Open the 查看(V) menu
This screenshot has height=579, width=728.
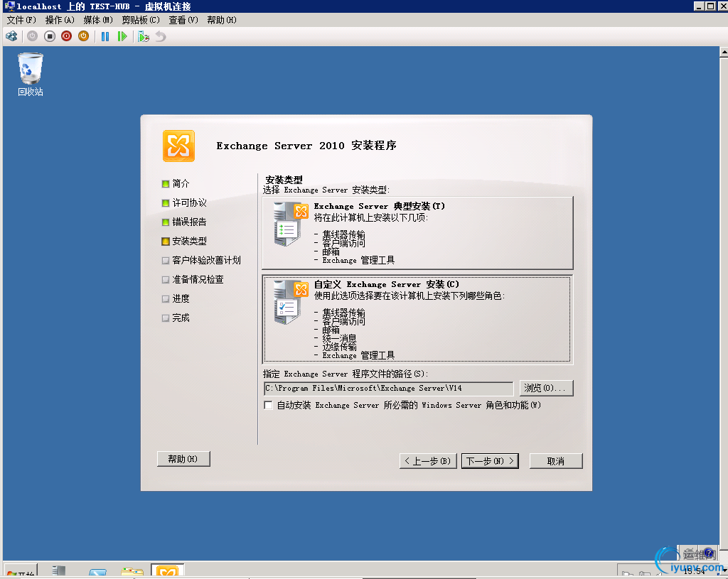click(x=183, y=20)
